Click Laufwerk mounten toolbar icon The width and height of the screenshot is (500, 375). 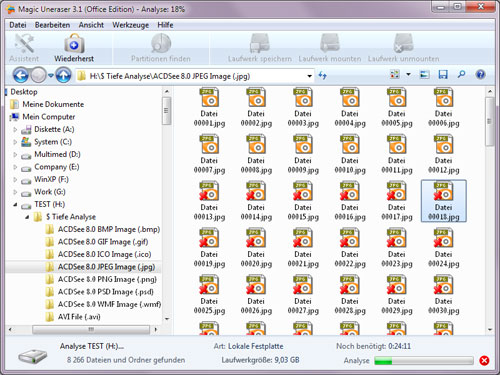pos(330,48)
